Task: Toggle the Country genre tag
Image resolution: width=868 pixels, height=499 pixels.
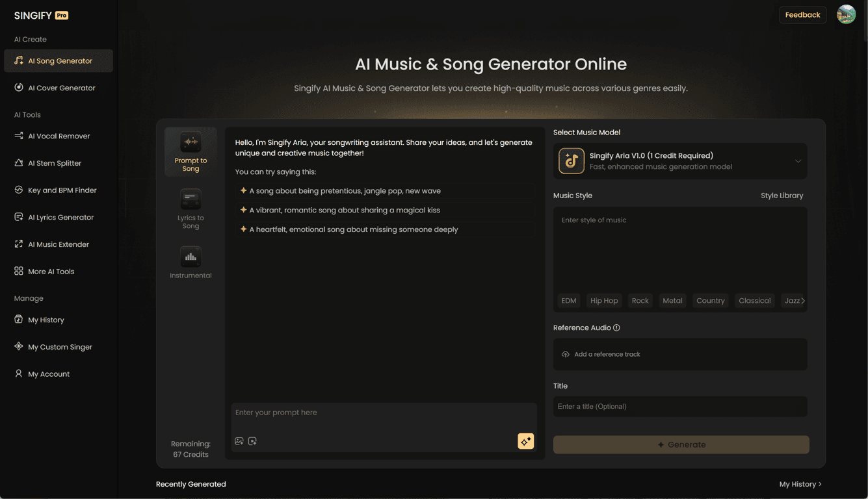Action: click(710, 300)
